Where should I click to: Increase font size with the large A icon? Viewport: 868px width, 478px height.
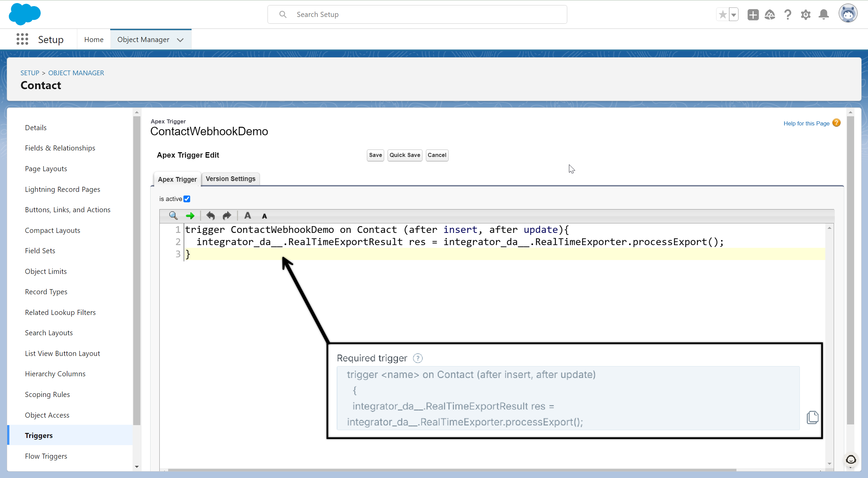(x=248, y=216)
